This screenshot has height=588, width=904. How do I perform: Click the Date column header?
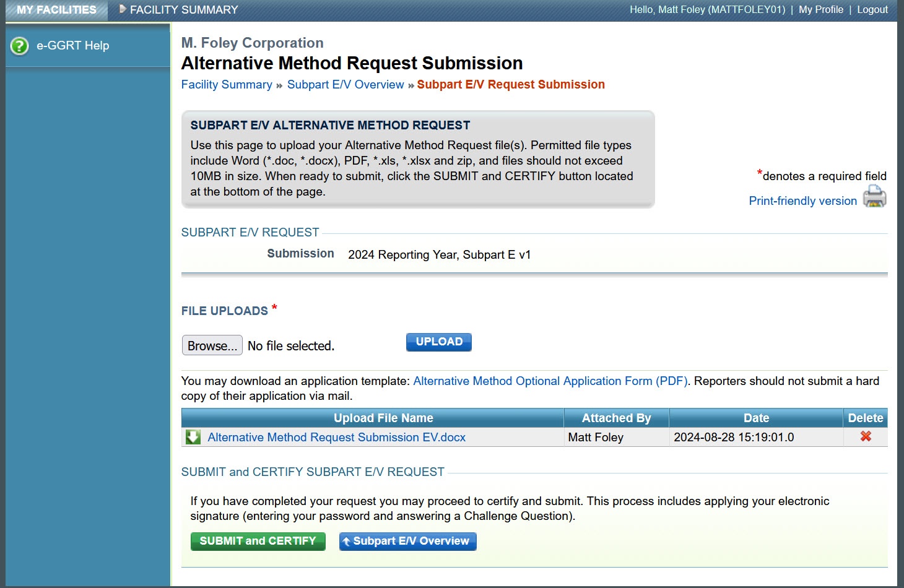tap(756, 418)
